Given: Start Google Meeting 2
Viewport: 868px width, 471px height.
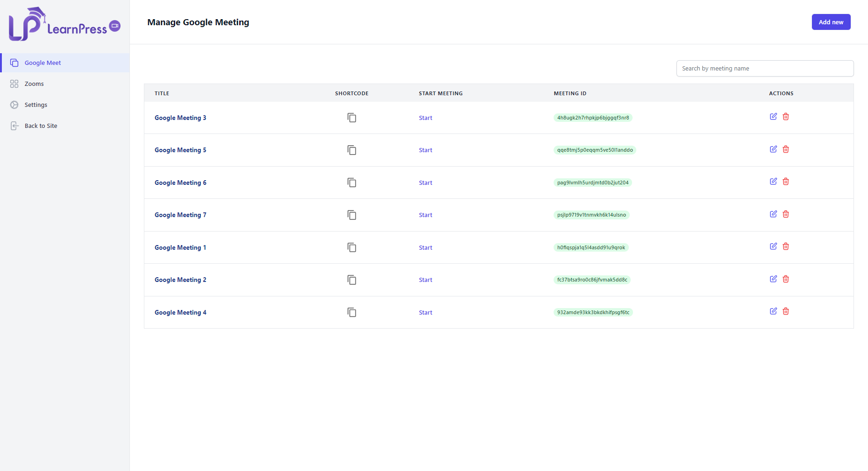Looking at the screenshot, I should tap(426, 280).
